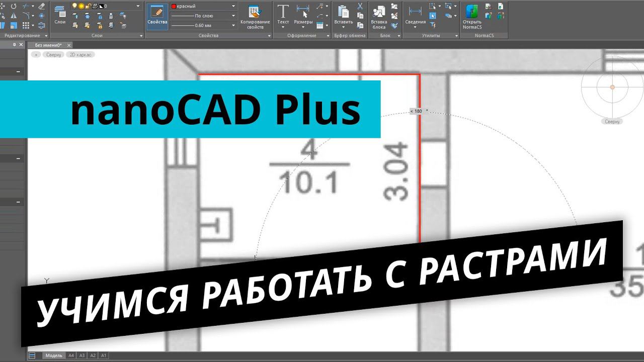
Task: Close the left side panel
Action: [x=21, y=45]
